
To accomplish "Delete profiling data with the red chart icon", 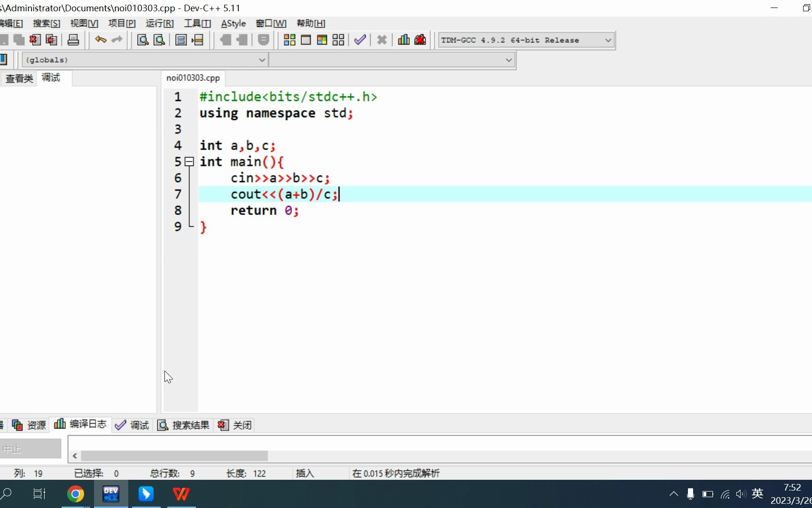I will point(420,40).
